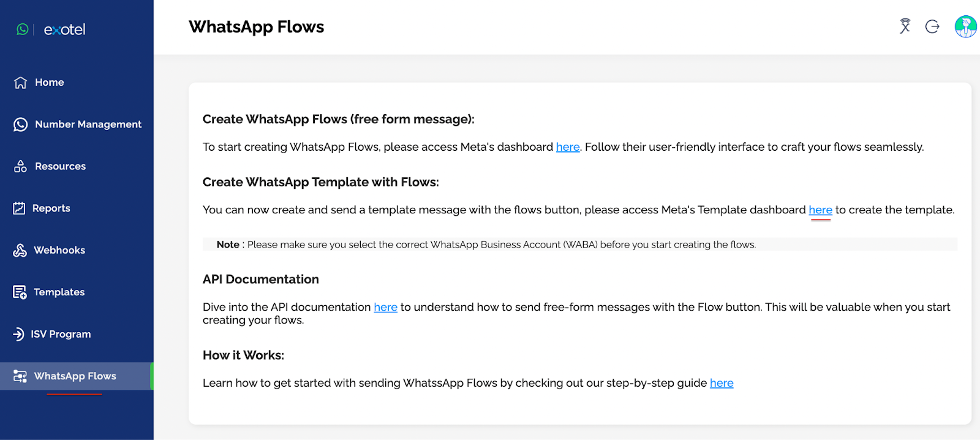Select WhatsApp Flows in the sidebar menu
Viewport: 980px width, 440px height.
click(75, 376)
